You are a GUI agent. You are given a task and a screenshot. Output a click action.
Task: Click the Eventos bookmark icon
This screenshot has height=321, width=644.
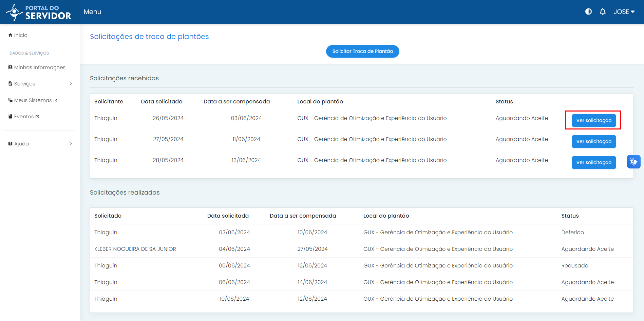(10, 116)
